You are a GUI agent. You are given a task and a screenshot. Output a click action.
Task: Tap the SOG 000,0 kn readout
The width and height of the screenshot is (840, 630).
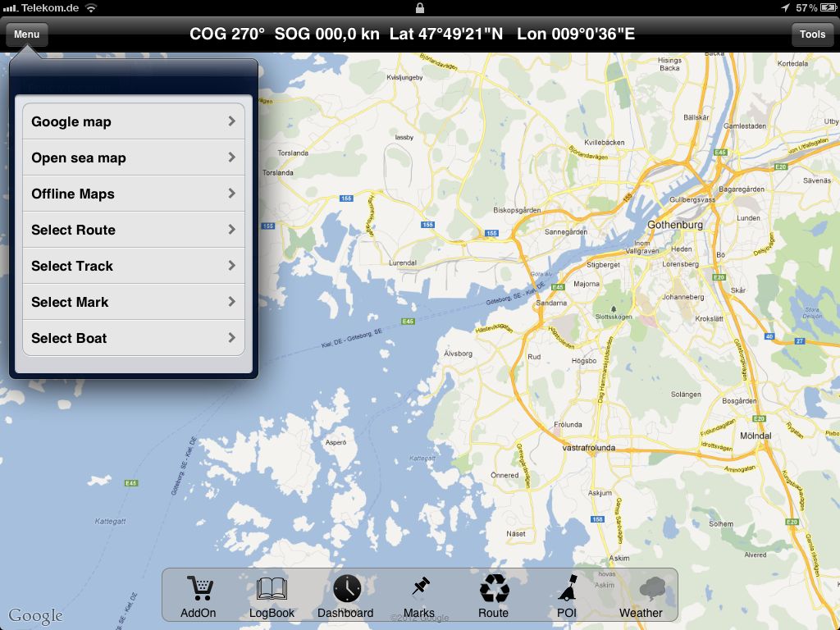(326, 34)
